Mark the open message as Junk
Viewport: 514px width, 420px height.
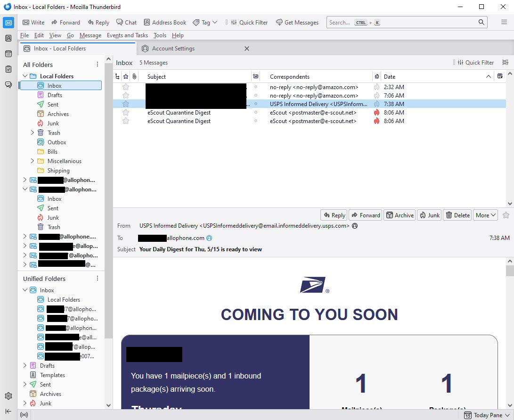429,215
